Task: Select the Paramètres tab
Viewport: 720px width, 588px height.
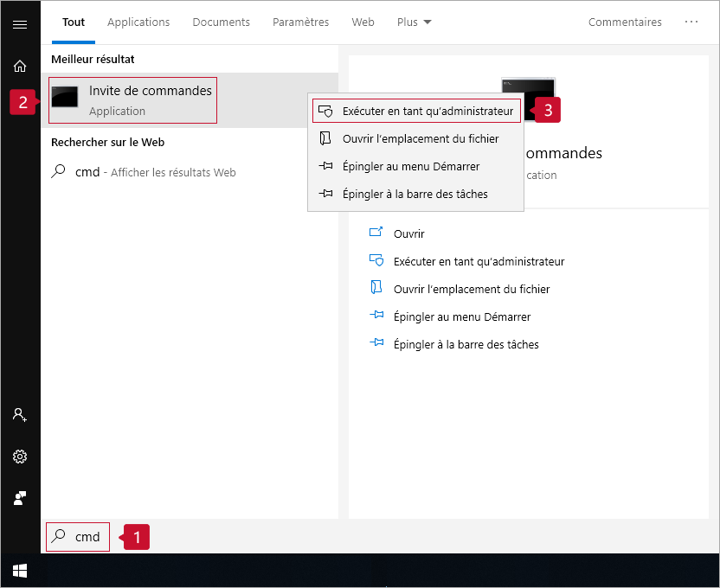Action: 300,22
